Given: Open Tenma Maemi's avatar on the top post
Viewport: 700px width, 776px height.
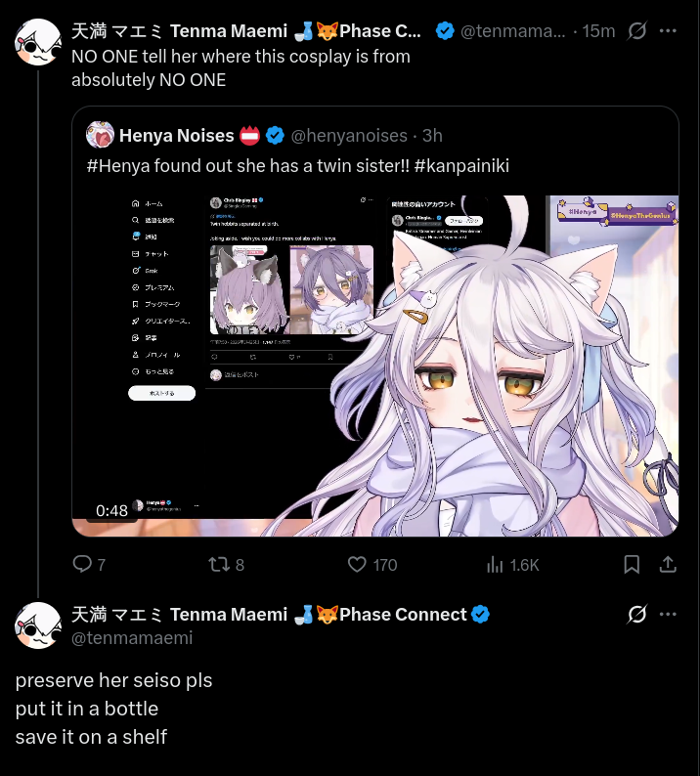Looking at the screenshot, I should coord(37,43).
